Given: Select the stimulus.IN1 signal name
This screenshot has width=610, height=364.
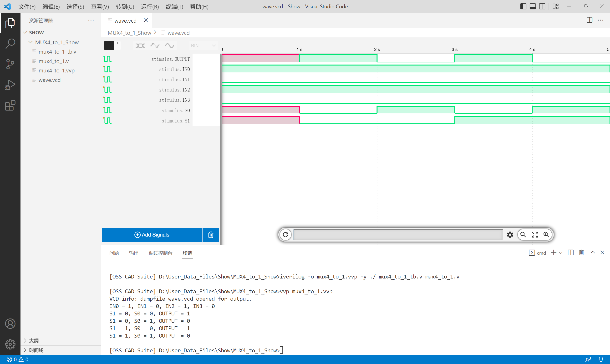Looking at the screenshot, I should click(x=174, y=80).
